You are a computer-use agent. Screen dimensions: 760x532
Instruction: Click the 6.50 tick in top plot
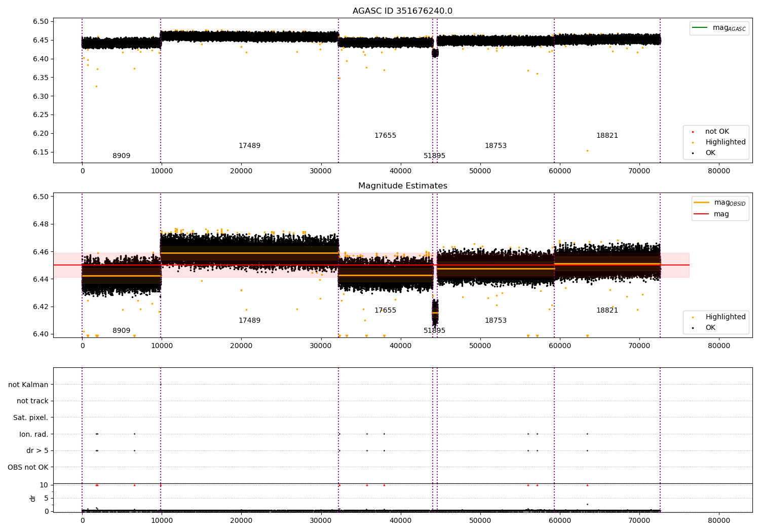point(41,22)
